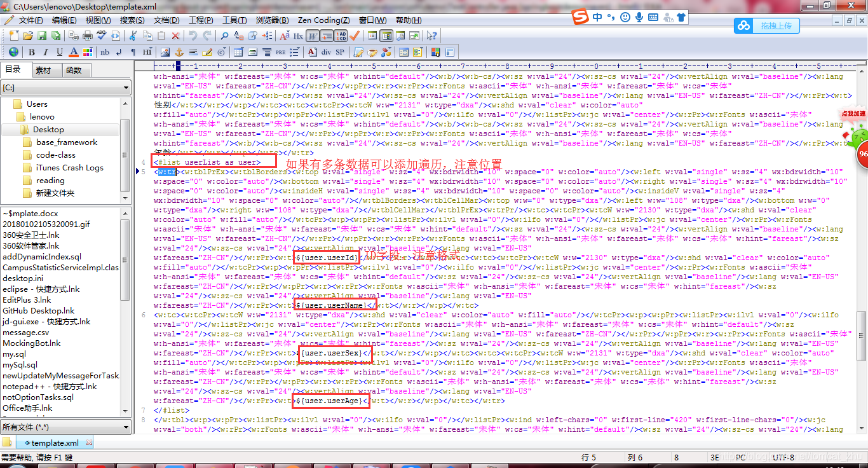Toggle auto indent next to the W button

pyautogui.click(x=326, y=36)
